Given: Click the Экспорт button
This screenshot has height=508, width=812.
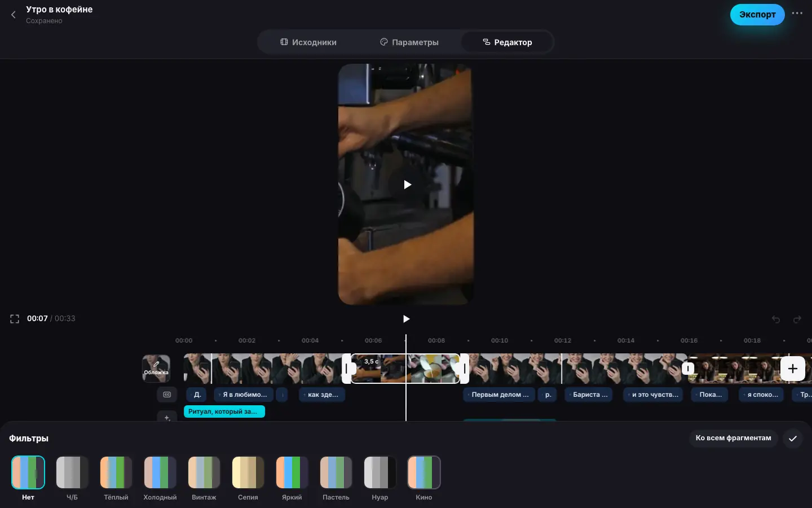Looking at the screenshot, I should tap(757, 15).
